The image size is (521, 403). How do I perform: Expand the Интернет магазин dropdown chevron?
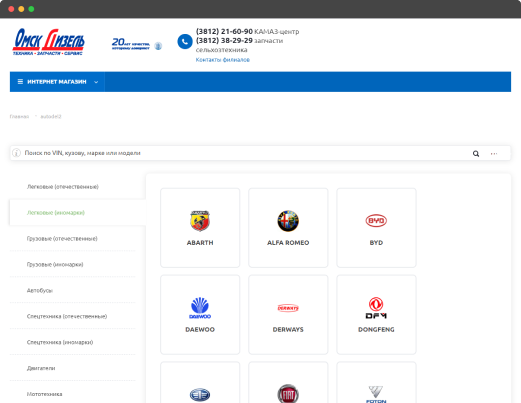(96, 82)
